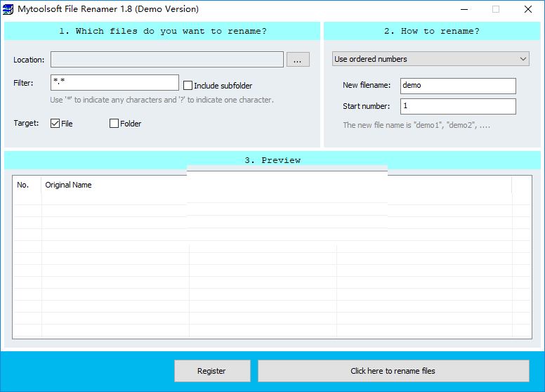Click the 'The new file name is' hint
Image resolution: width=545 pixels, height=392 pixels.
(416, 125)
